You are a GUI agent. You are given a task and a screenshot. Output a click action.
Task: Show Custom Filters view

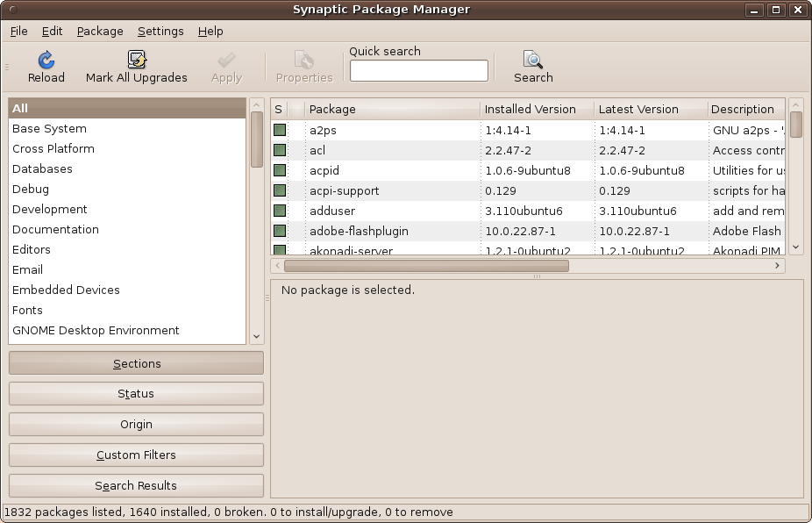136,455
